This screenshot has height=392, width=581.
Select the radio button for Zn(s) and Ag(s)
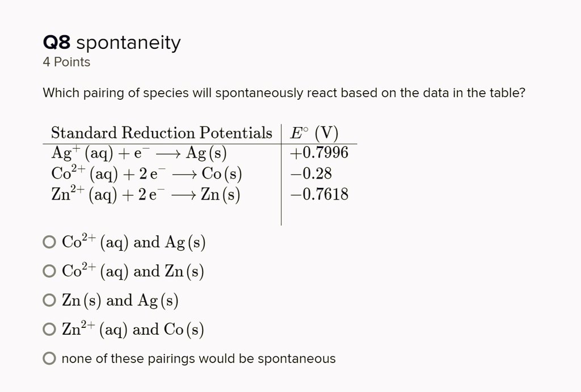click(49, 300)
